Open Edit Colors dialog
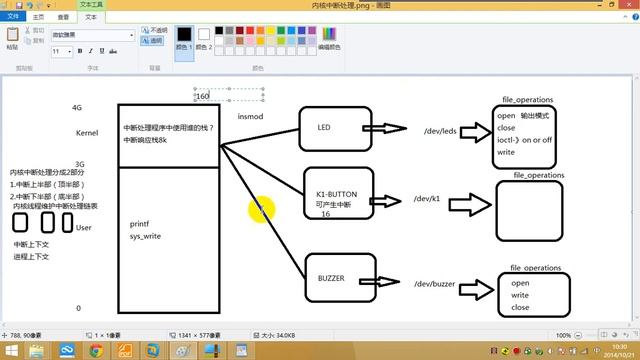Viewport: 640px width, 360px height. click(329, 38)
